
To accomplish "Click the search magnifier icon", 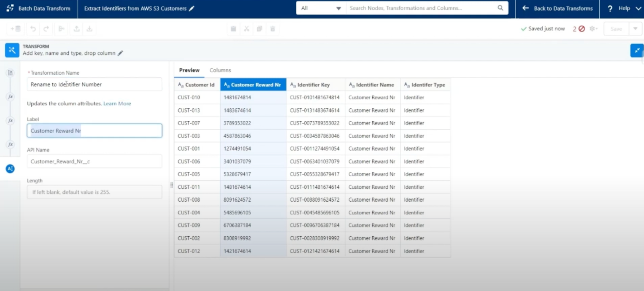I will coord(500,8).
